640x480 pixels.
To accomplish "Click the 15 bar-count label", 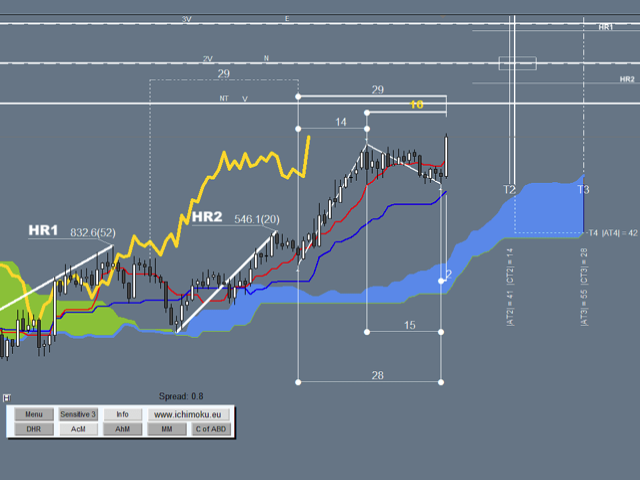I will [409, 325].
